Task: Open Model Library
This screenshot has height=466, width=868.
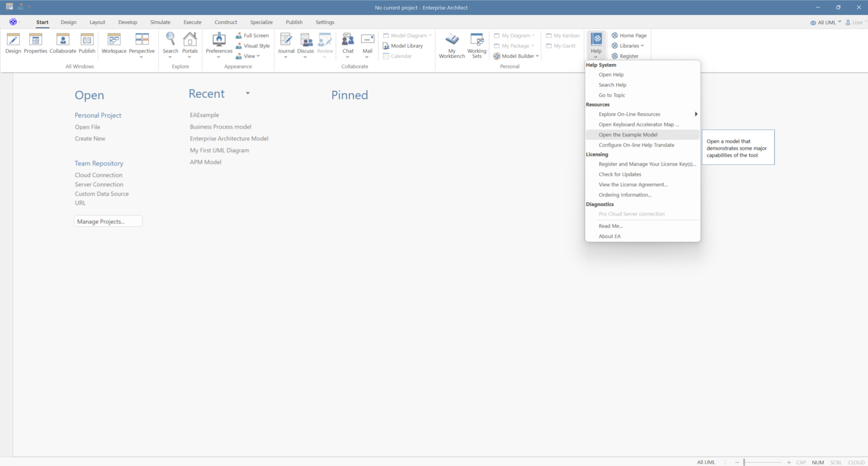Action: pyautogui.click(x=403, y=46)
